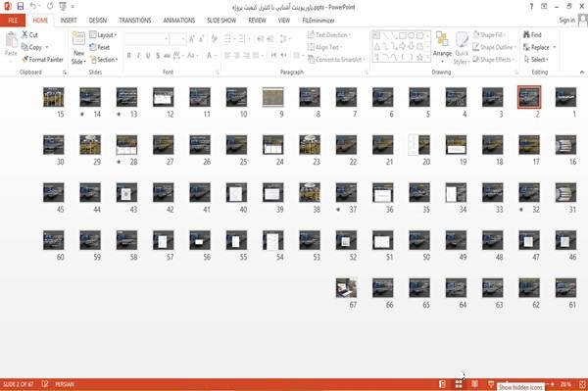Click Fit slide to window icon
588x391 pixels.
pyautogui.click(x=582, y=384)
